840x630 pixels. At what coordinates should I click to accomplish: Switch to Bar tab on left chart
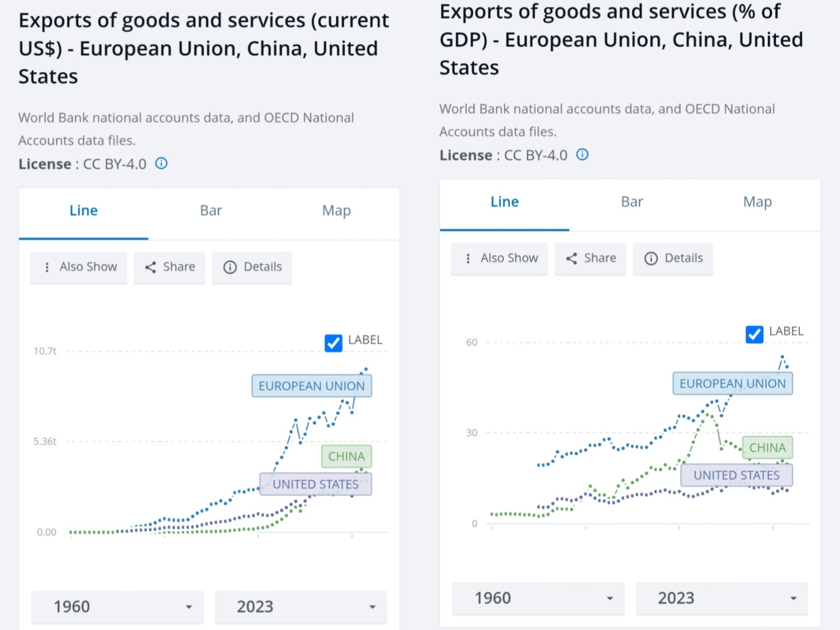(211, 211)
